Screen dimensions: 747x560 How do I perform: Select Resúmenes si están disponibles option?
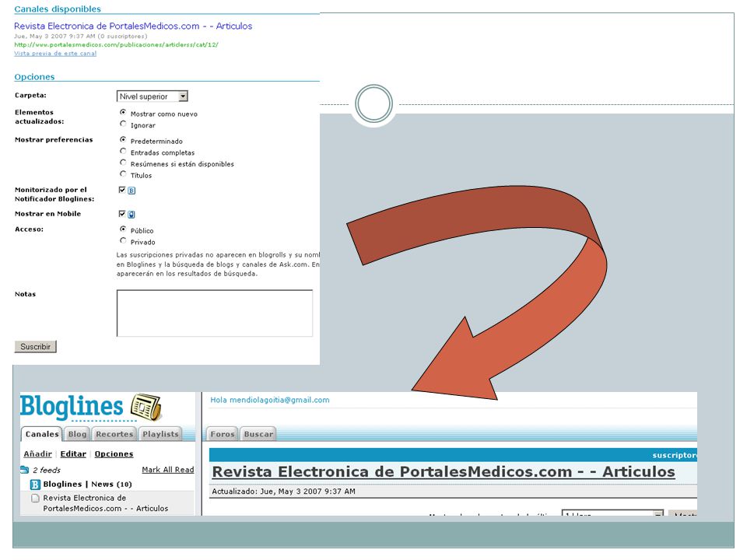123,163
